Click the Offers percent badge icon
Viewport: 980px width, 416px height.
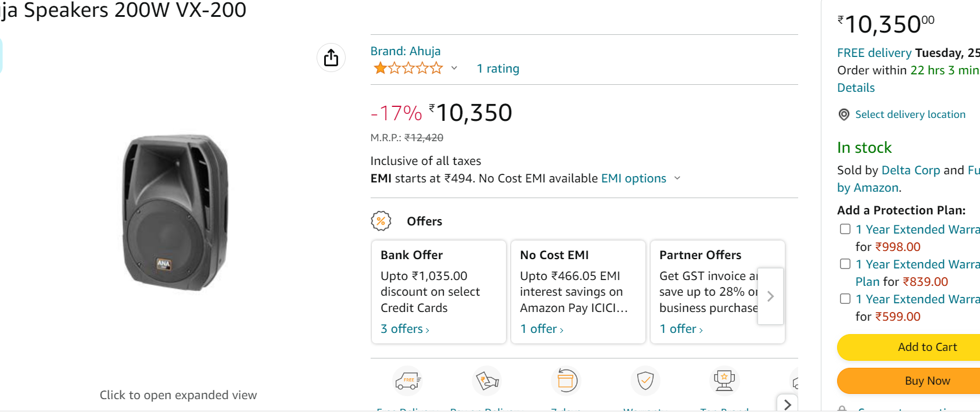pos(381,221)
